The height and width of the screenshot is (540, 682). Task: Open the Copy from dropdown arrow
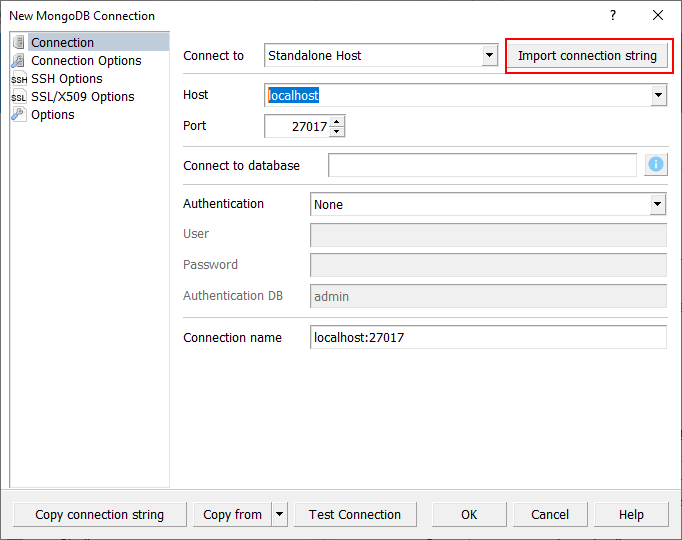click(279, 515)
